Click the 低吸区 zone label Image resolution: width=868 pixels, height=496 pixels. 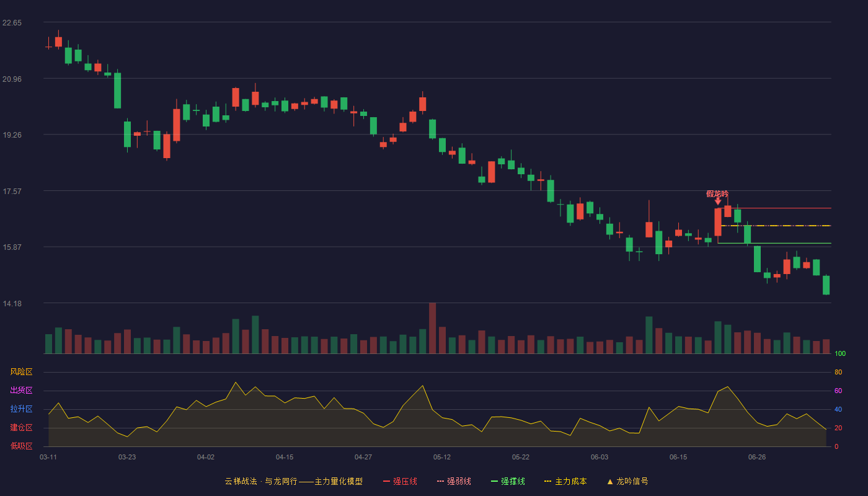point(21,446)
